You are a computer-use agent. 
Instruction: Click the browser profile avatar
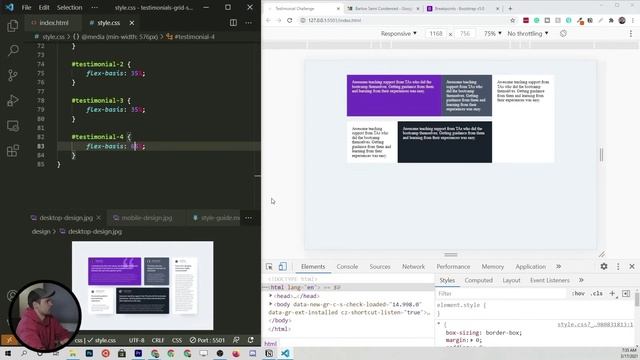tap(622, 20)
